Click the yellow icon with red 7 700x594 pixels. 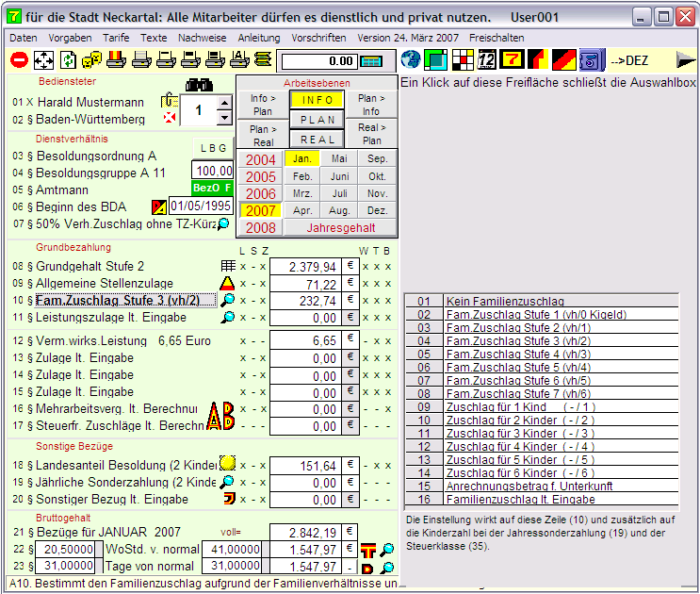pos(512,59)
